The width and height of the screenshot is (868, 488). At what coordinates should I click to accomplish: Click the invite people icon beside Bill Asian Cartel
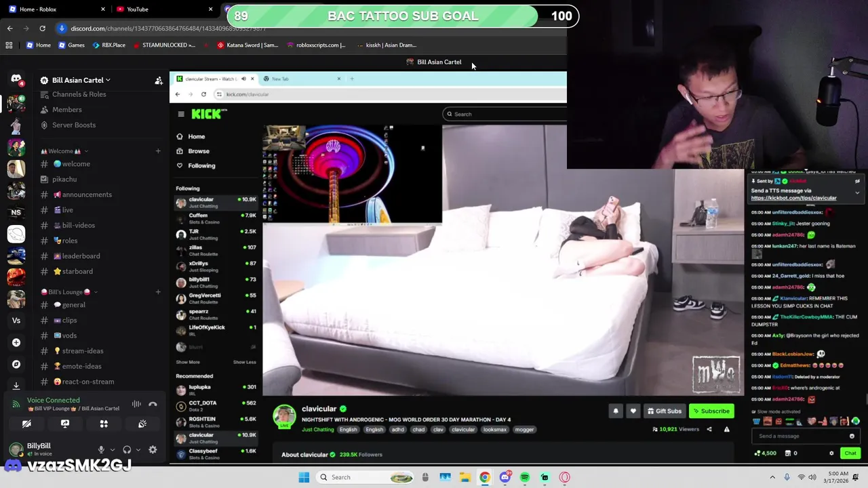tap(159, 80)
